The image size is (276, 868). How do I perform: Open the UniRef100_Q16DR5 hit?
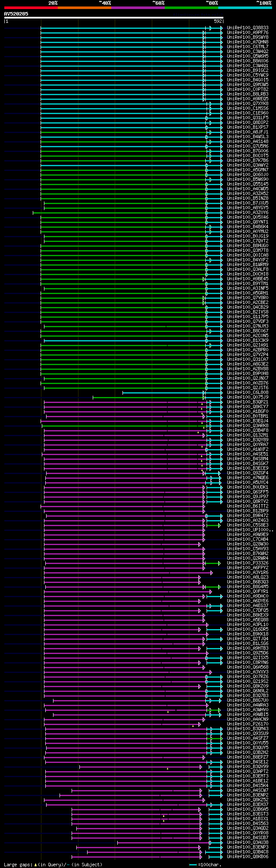click(x=248, y=629)
